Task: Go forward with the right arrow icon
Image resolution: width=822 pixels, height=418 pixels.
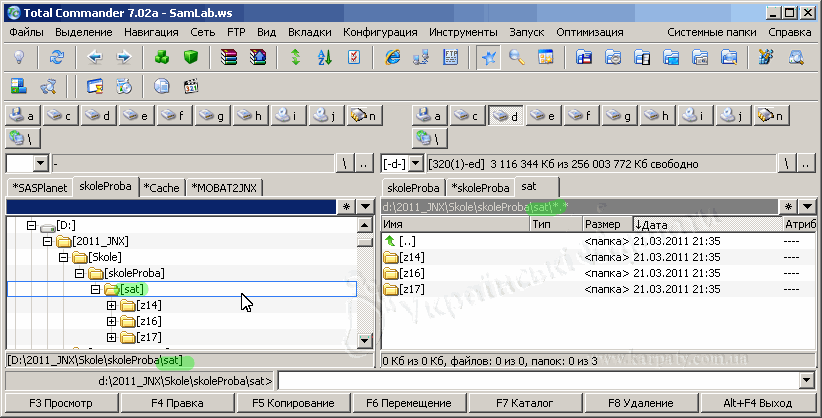Action: pyautogui.click(x=124, y=57)
